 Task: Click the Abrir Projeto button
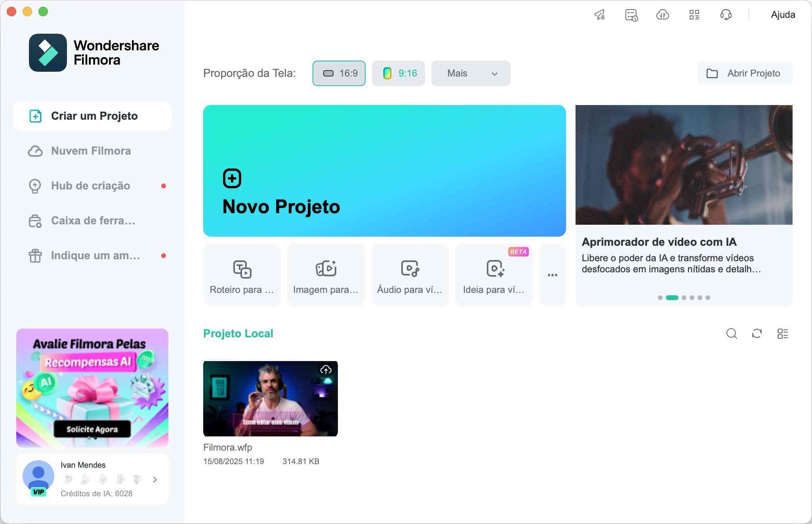coord(744,73)
